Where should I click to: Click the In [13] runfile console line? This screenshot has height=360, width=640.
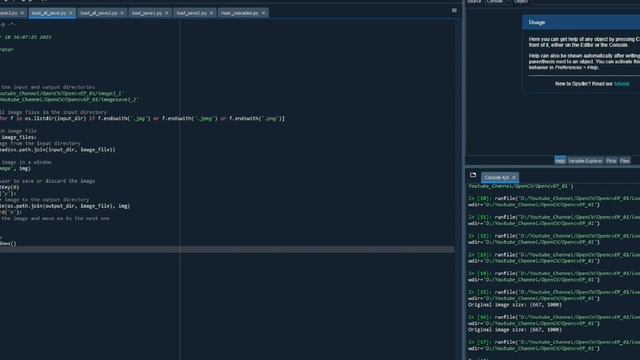(x=554, y=255)
